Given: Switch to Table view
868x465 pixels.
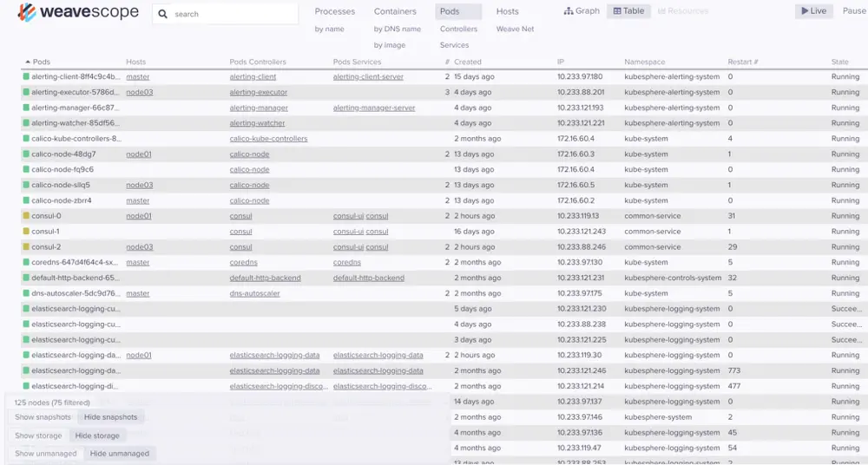Looking at the screenshot, I should point(628,11).
